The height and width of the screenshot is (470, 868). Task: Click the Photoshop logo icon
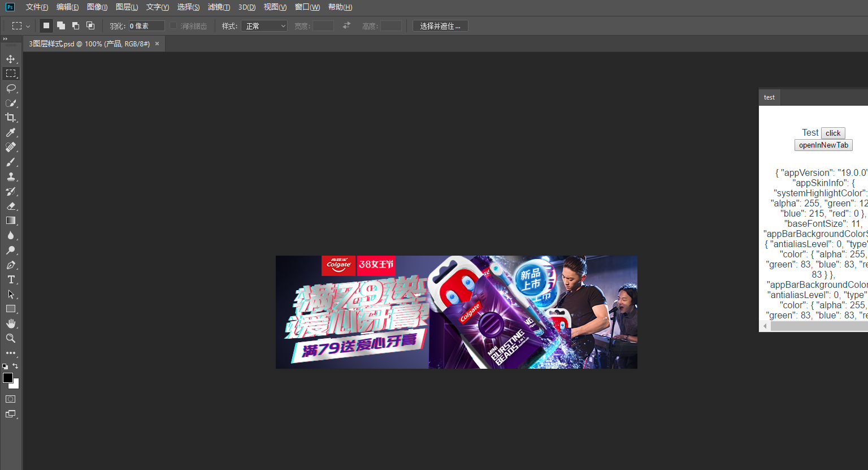point(10,7)
